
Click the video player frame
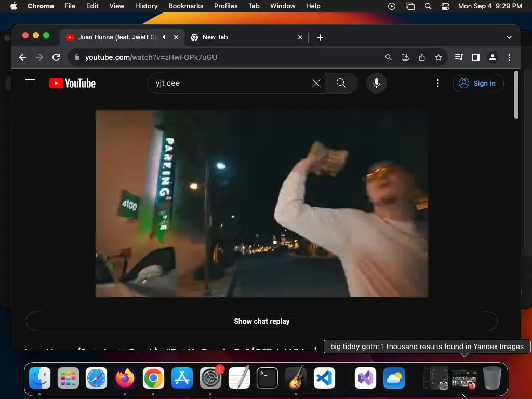click(262, 204)
